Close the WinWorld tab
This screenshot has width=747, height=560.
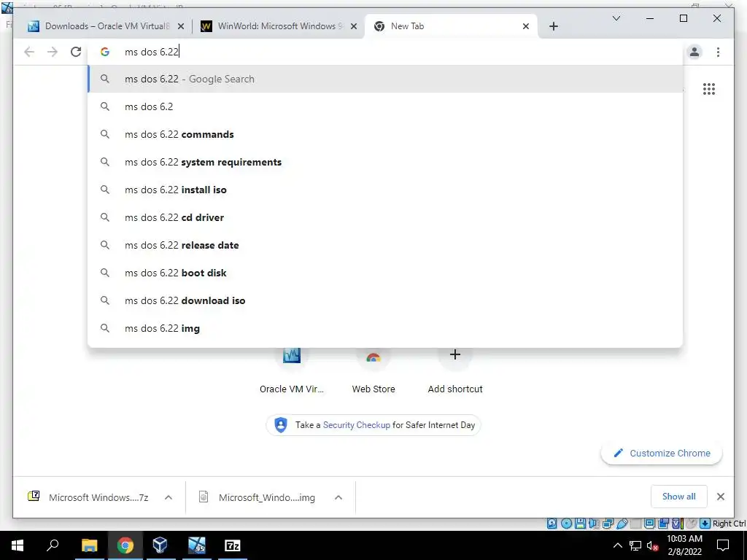(x=354, y=27)
